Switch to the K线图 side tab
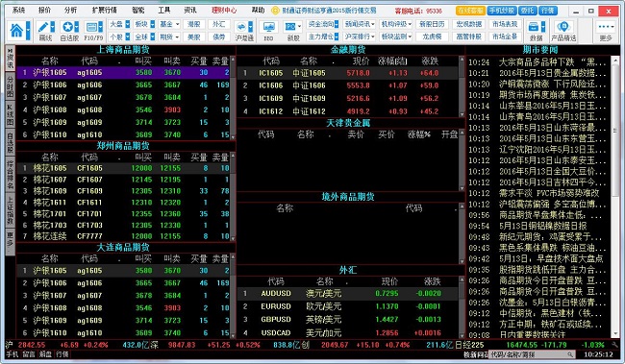The height and width of the screenshot is (364, 625). pos(11,113)
